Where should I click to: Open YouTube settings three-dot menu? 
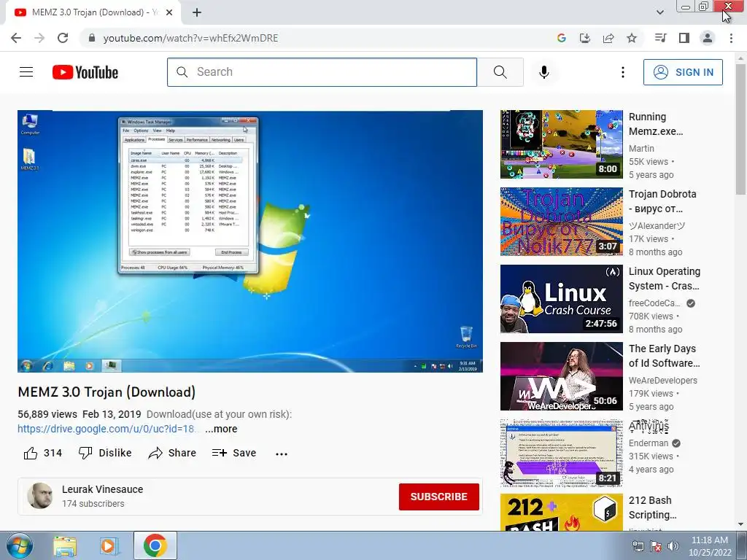click(x=623, y=72)
